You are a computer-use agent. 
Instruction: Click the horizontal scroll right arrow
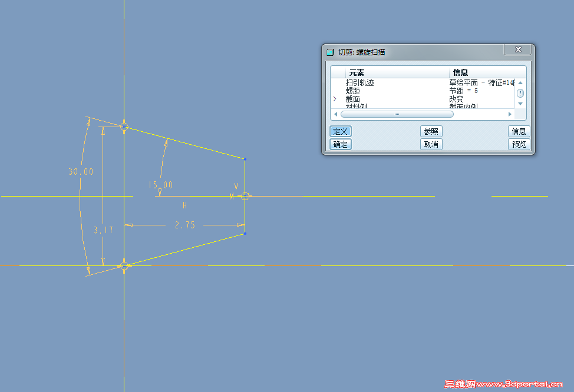tap(510, 114)
